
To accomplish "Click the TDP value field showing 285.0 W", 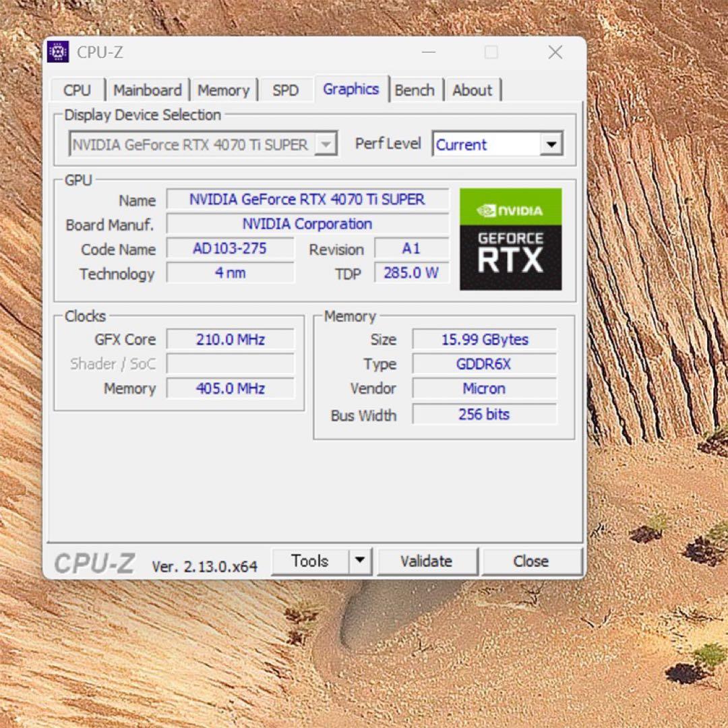I will coord(411,272).
